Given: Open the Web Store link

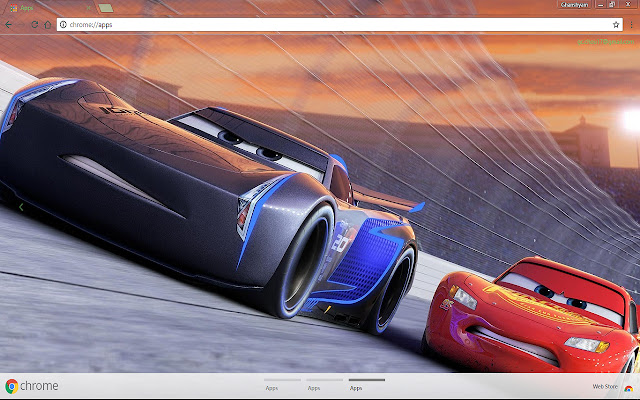Looking at the screenshot, I should (605, 387).
